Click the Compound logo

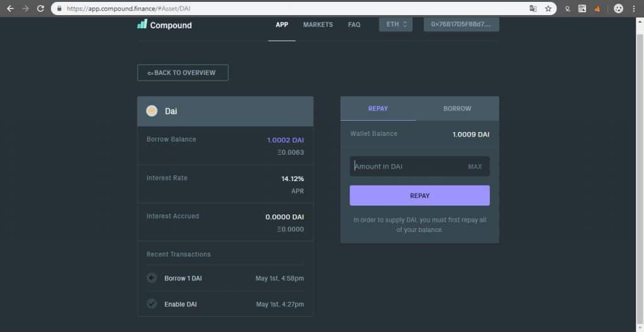[x=164, y=25]
